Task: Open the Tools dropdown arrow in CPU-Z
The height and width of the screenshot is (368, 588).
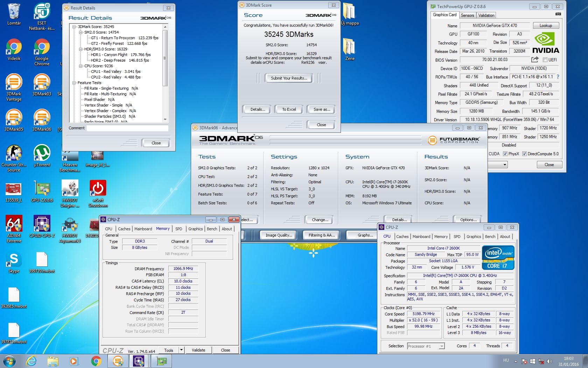Action: [x=181, y=350]
